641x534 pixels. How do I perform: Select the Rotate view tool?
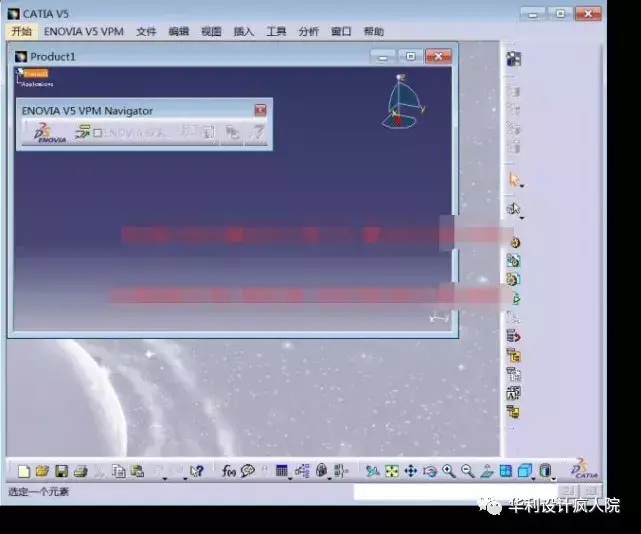[430, 471]
